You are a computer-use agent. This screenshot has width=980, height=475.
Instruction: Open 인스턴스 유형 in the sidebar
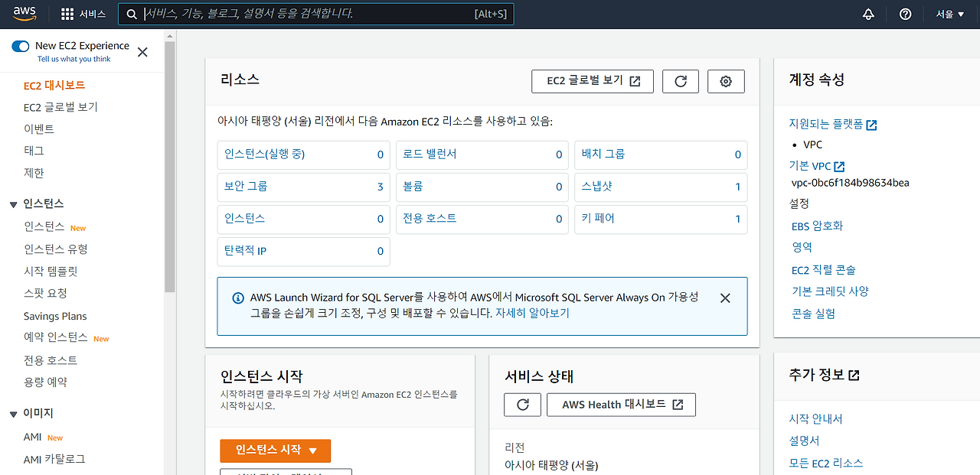pyautogui.click(x=56, y=249)
